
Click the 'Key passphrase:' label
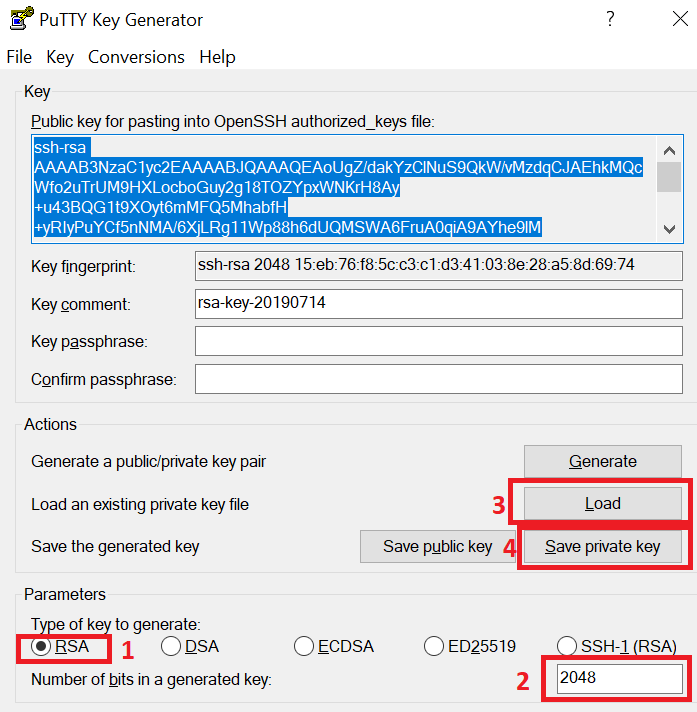[x=89, y=341]
